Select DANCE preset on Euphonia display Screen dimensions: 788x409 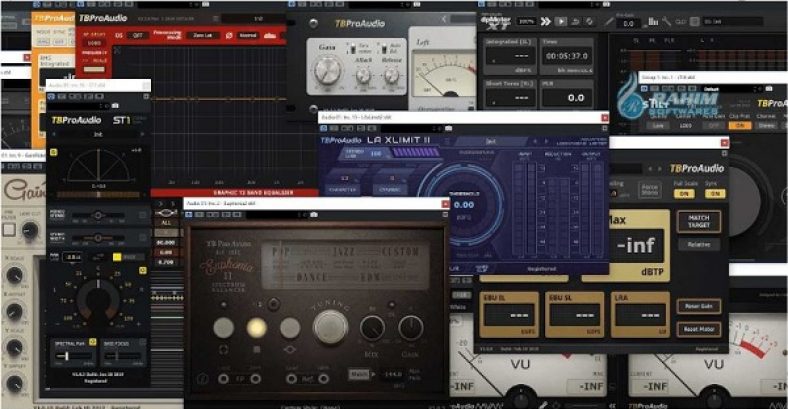[311, 277]
